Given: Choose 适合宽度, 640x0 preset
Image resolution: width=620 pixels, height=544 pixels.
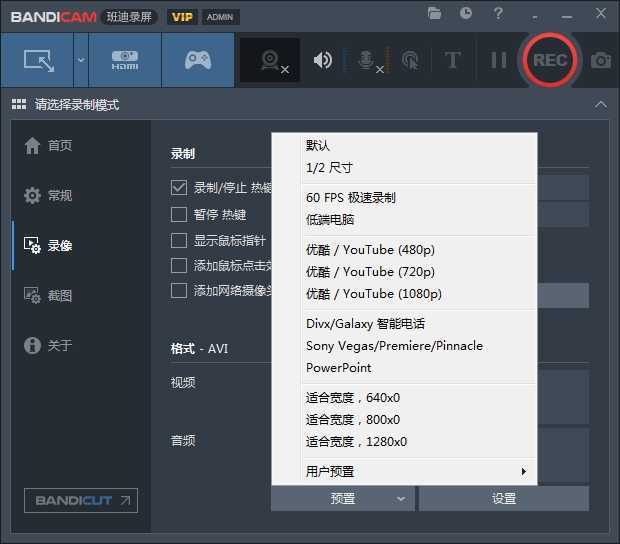Looking at the screenshot, I should click(x=404, y=398).
